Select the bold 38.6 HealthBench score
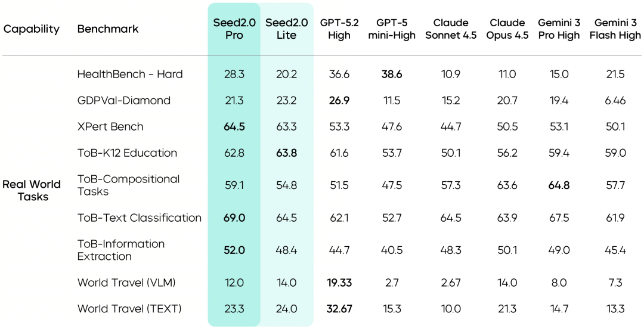 tap(392, 75)
